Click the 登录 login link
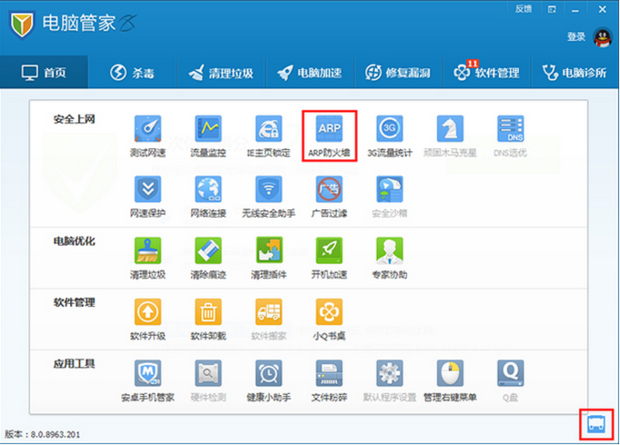This screenshot has width=620, height=445. tap(576, 37)
